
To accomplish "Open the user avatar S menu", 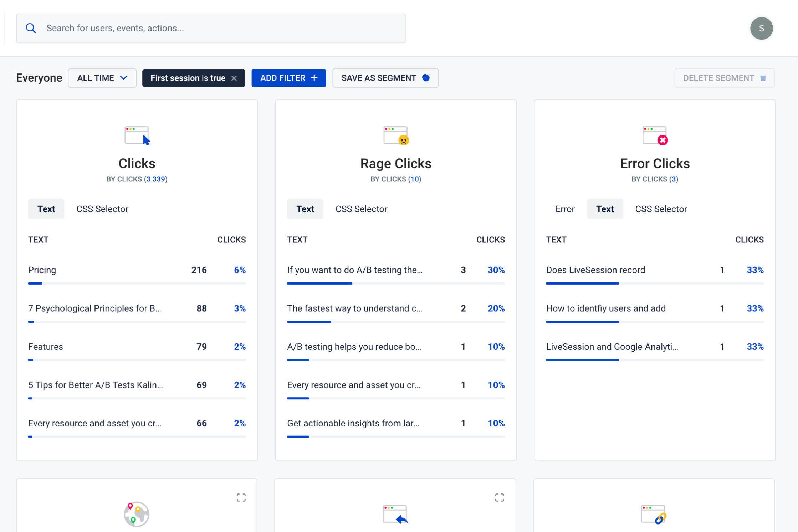I will [761, 28].
